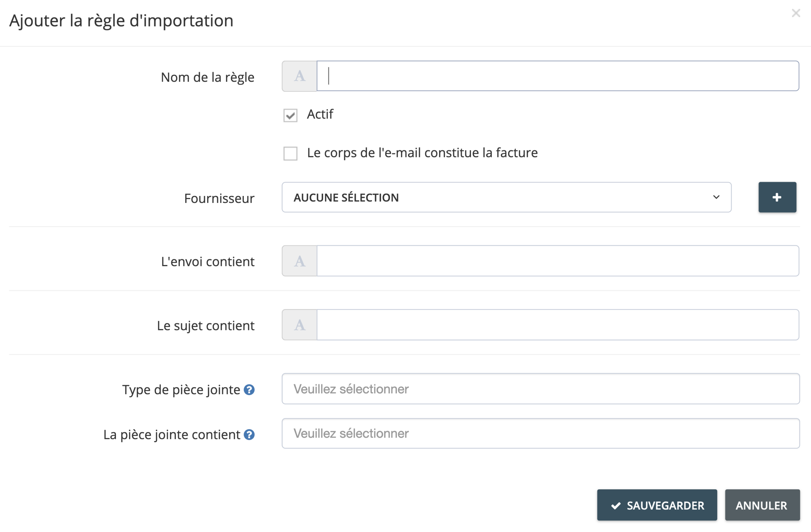Click the help icon beside Type de pièce jointe
This screenshot has height=532, width=811.
pyautogui.click(x=249, y=389)
